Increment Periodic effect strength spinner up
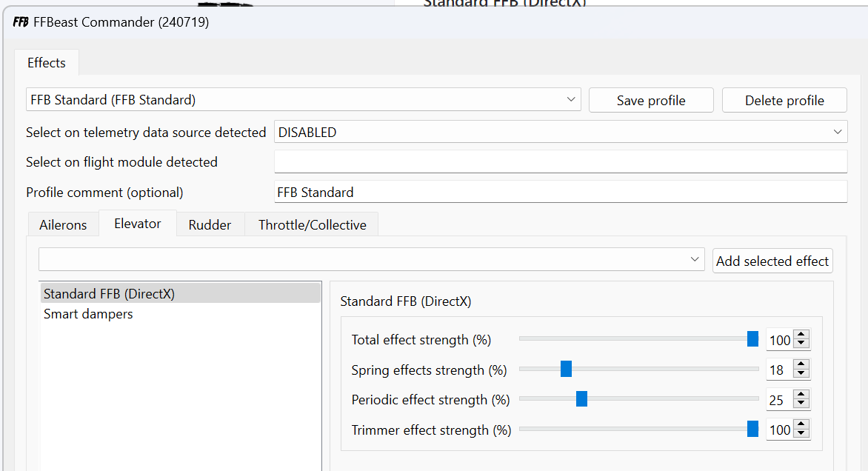868x471 pixels. coord(801,395)
